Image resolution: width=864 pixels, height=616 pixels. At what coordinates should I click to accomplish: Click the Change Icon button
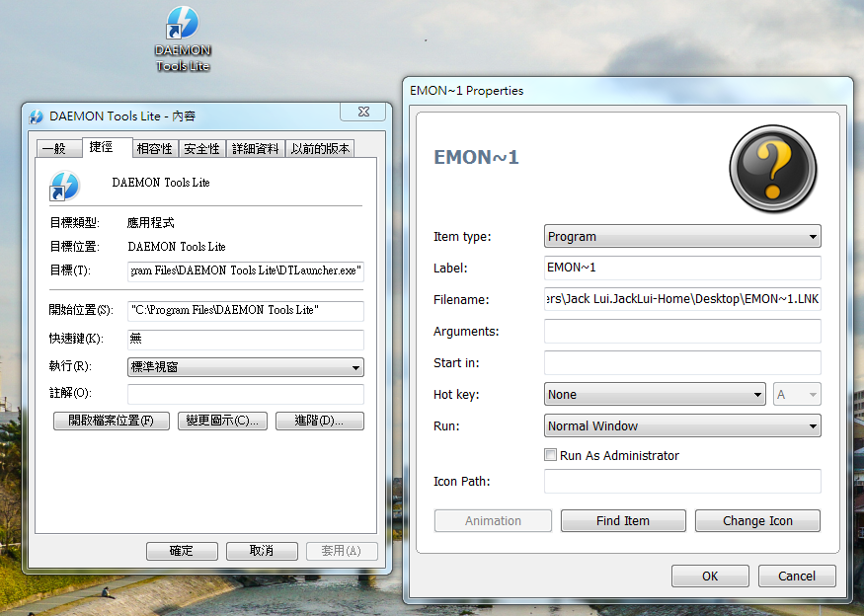pyautogui.click(x=757, y=520)
